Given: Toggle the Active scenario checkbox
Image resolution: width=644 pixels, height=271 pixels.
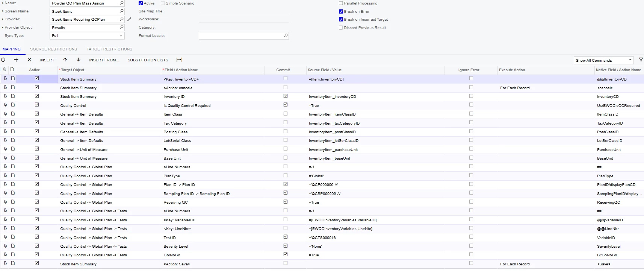Looking at the screenshot, I should 141,3.
